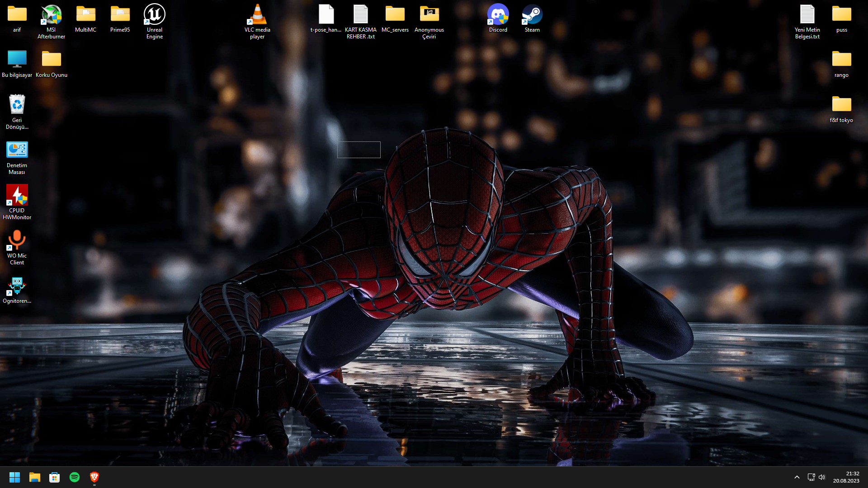Show hidden tray icons chevron
Screen dimensions: 868x488
pos(797,477)
